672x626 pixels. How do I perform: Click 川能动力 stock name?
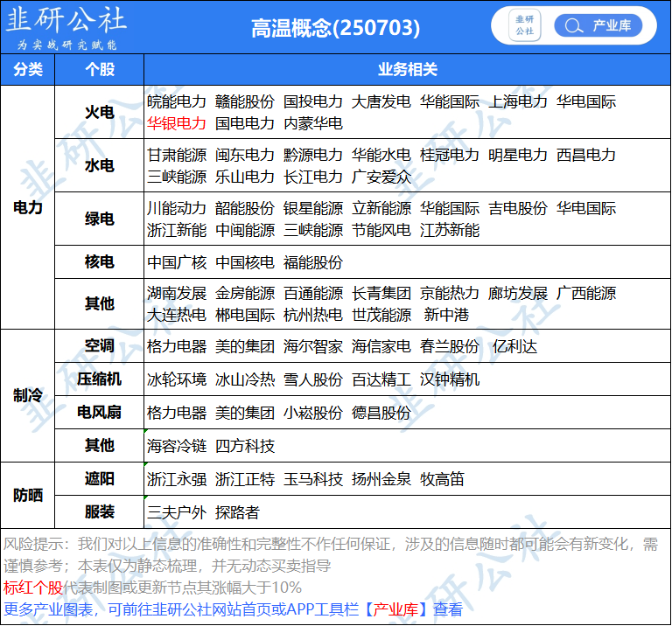177,209
